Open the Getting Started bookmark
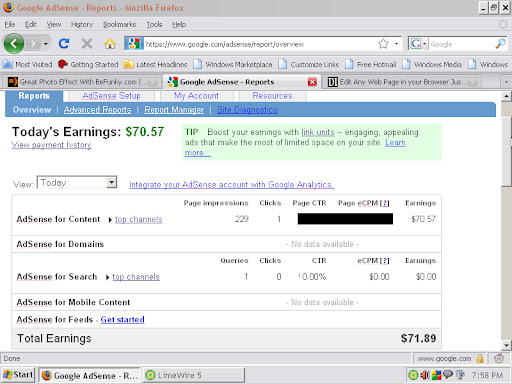This screenshot has width=512, height=384. (x=88, y=64)
